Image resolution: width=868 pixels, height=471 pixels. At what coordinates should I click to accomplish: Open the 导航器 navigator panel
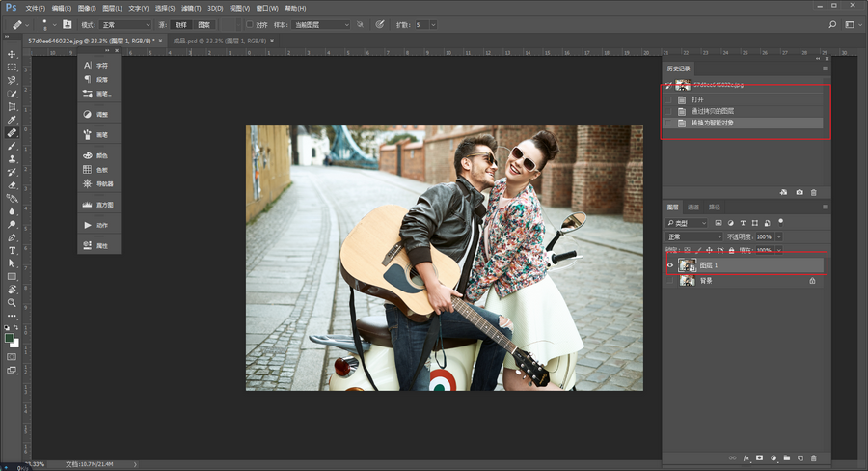(x=103, y=183)
